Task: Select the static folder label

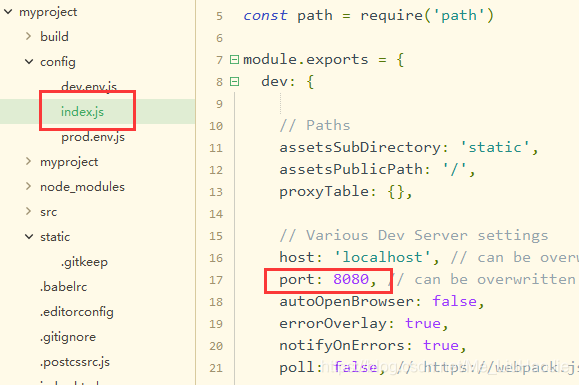Action: tap(55, 237)
